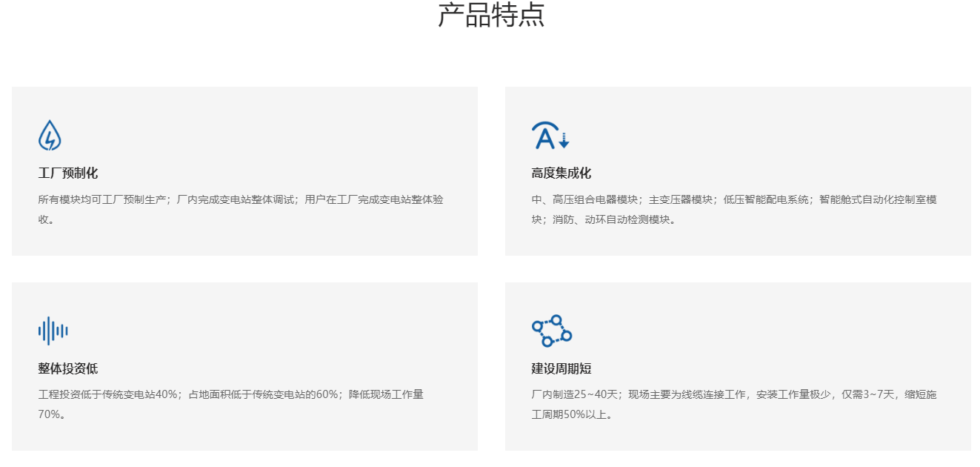Click the lightning droplet icon above 工厂预制化

tap(50, 135)
